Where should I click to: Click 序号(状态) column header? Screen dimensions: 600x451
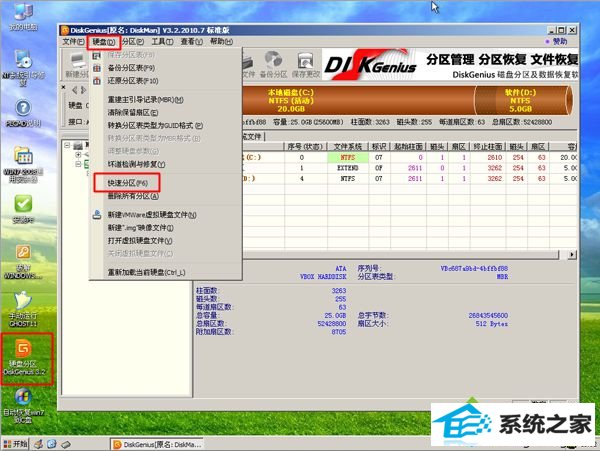click(305, 147)
